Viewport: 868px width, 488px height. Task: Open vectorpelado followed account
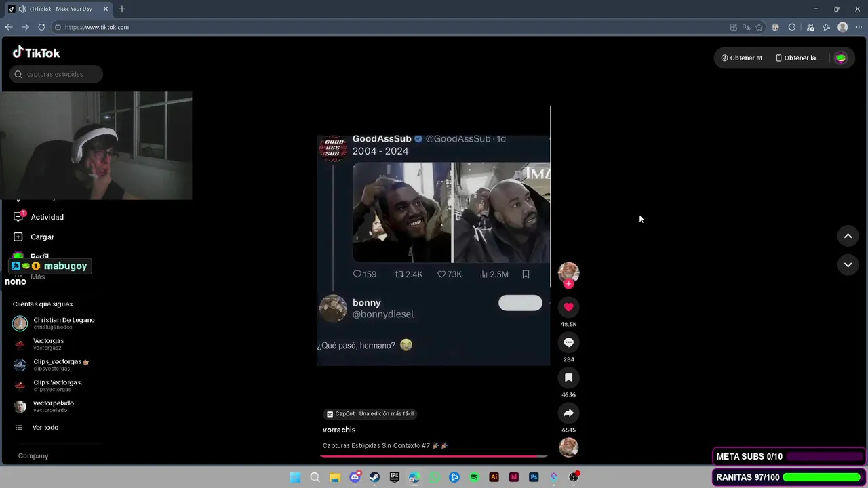click(44, 406)
